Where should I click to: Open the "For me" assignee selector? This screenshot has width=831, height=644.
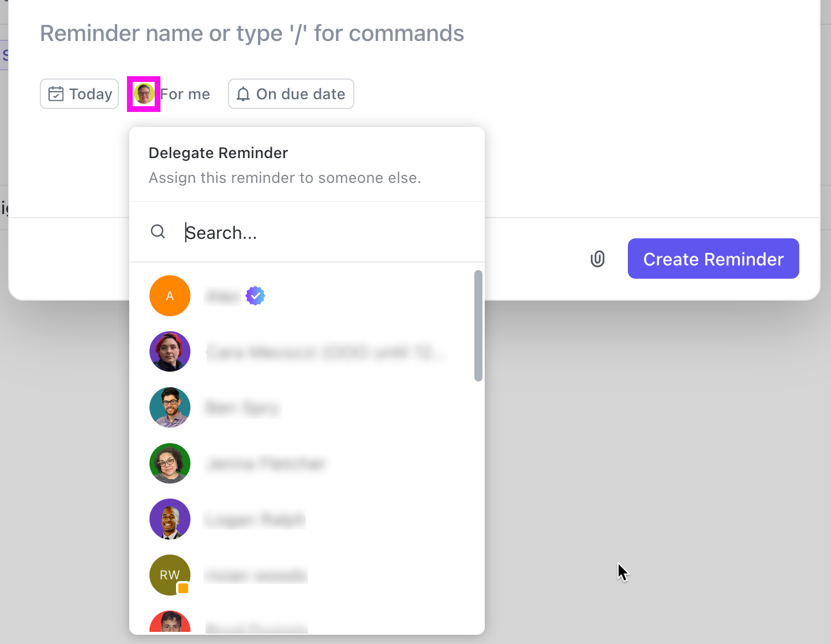(185, 94)
